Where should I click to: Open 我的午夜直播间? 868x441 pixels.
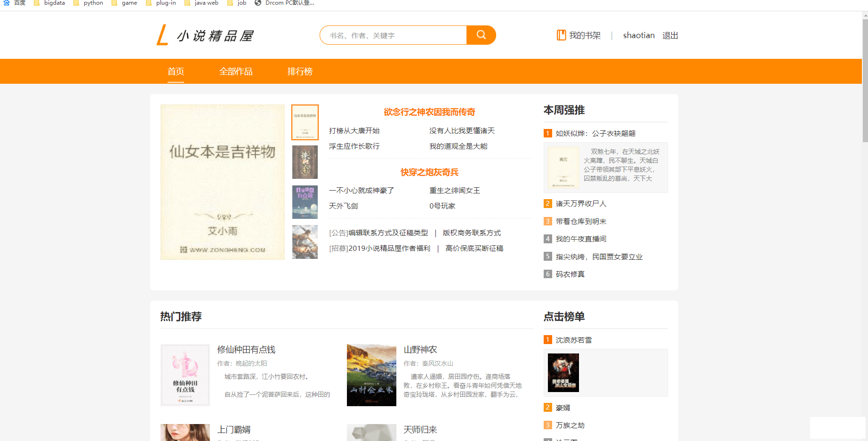[x=581, y=239]
